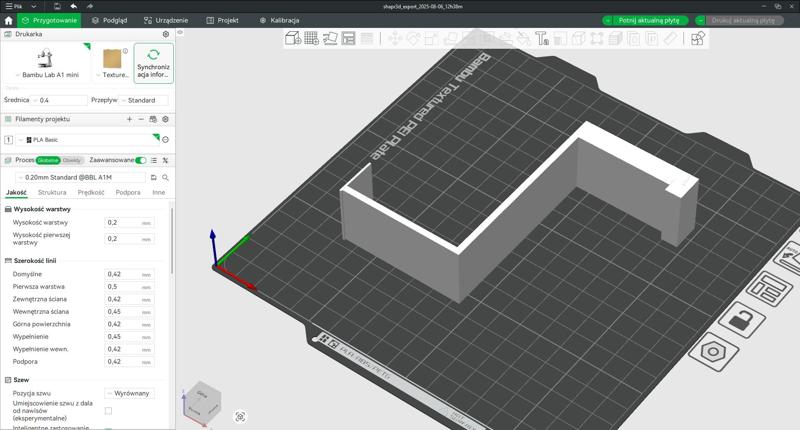Click the Add model cube icon
The image size is (800, 430).
tap(293, 38)
